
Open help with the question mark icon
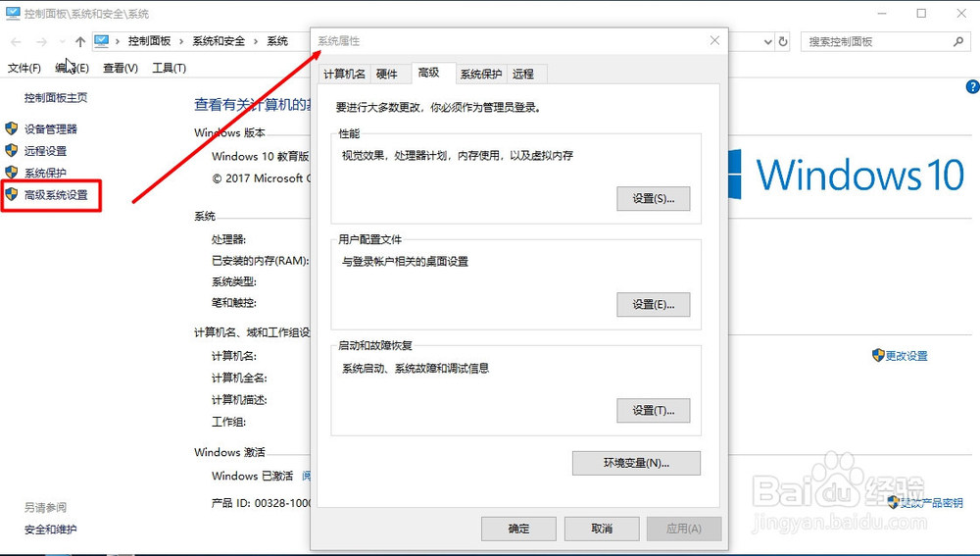[972, 87]
